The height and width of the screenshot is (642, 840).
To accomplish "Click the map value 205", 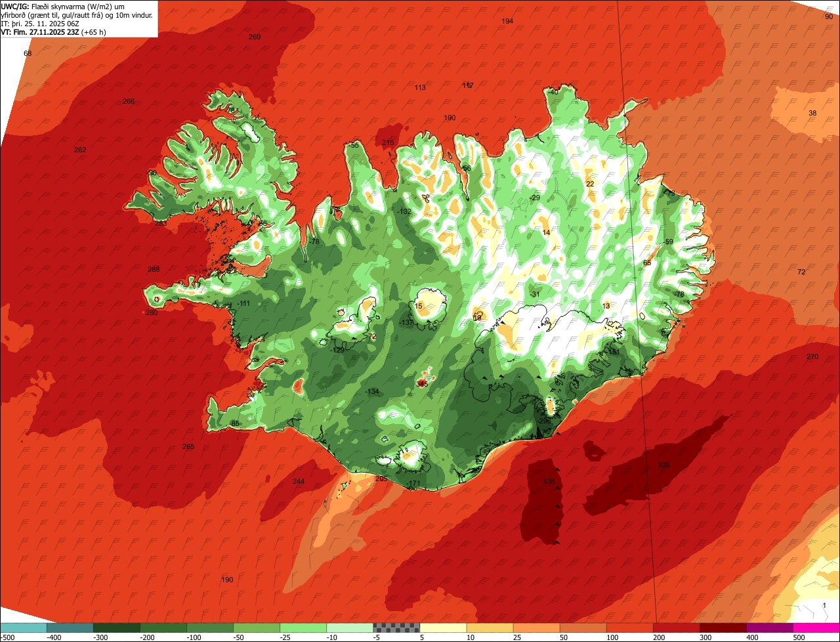I will pyautogui.click(x=381, y=479).
